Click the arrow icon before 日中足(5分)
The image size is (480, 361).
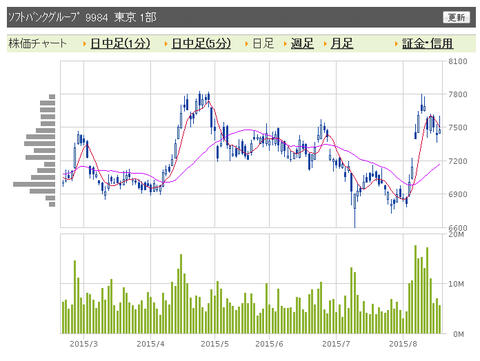click(x=166, y=44)
